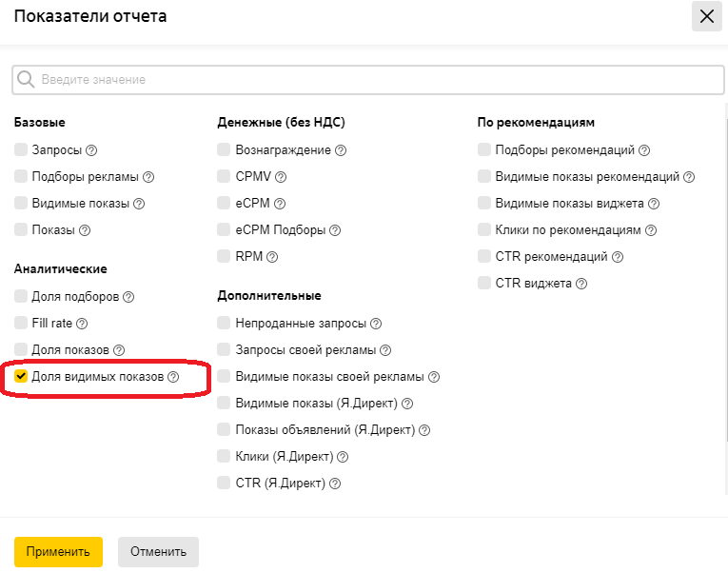Image resolution: width=728 pixels, height=573 pixels.
Task: Enable Запросы своей рекламы checkbox
Action: [224, 349]
